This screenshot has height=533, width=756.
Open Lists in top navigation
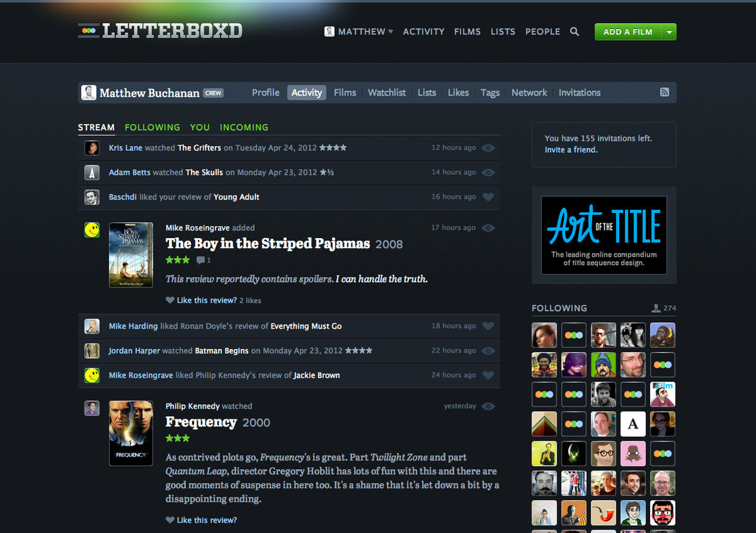(x=503, y=32)
